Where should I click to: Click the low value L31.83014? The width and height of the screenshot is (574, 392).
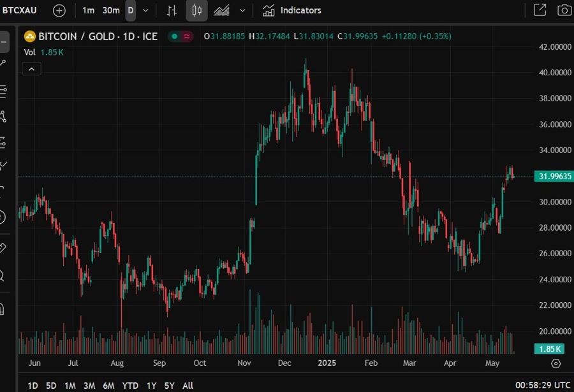point(314,36)
